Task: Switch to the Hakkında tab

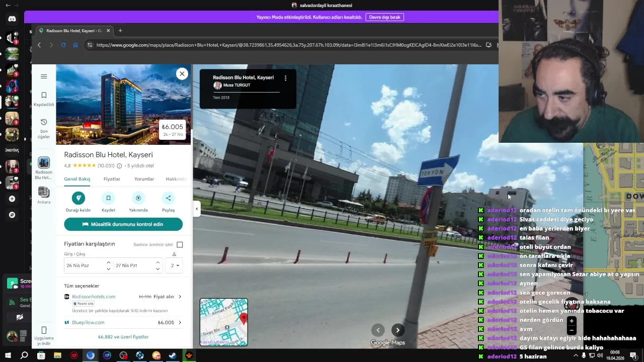Action: coord(176,179)
